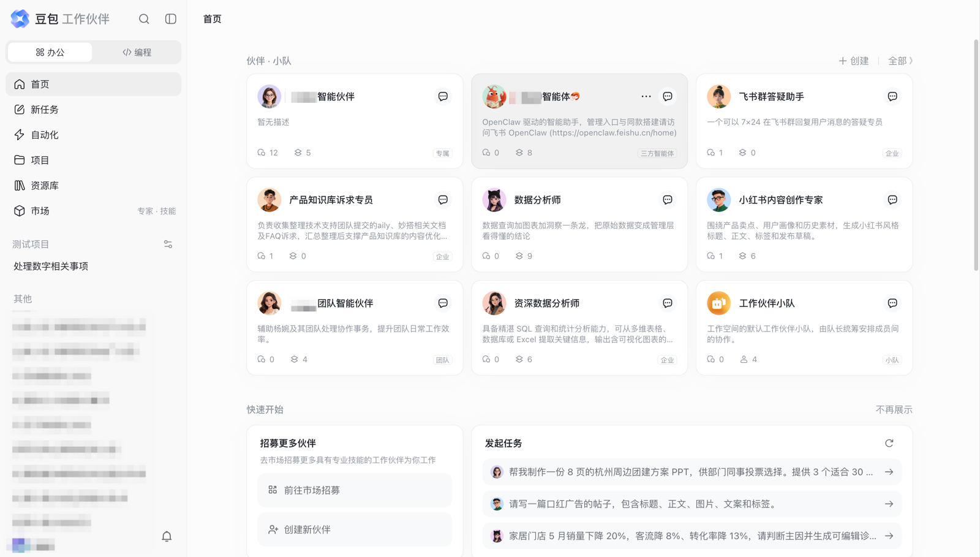Chat with 数据分析师 via chat icon
The width and height of the screenshot is (980, 557).
click(668, 200)
